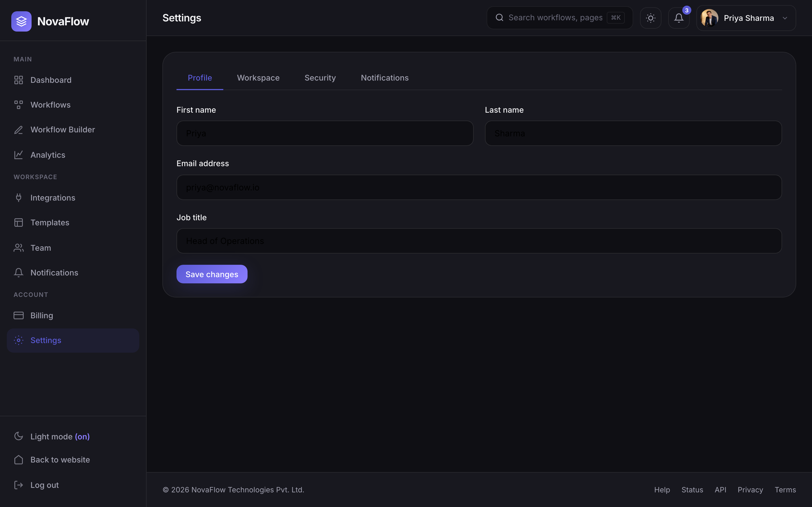This screenshot has height=507, width=812.
Task: Expand the Priya Sharma user menu chevron
Action: coord(785,18)
